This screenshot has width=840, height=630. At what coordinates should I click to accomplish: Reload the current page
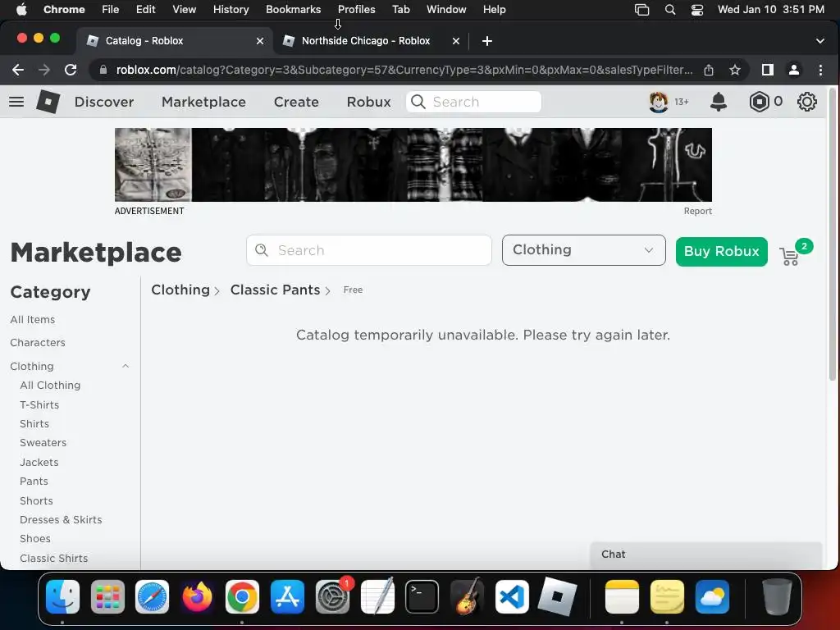pyautogui.click(x=71, y=70)
